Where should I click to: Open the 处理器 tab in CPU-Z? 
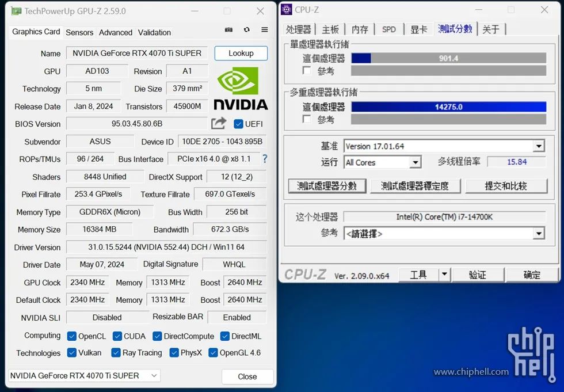click(x=299, y=29)
